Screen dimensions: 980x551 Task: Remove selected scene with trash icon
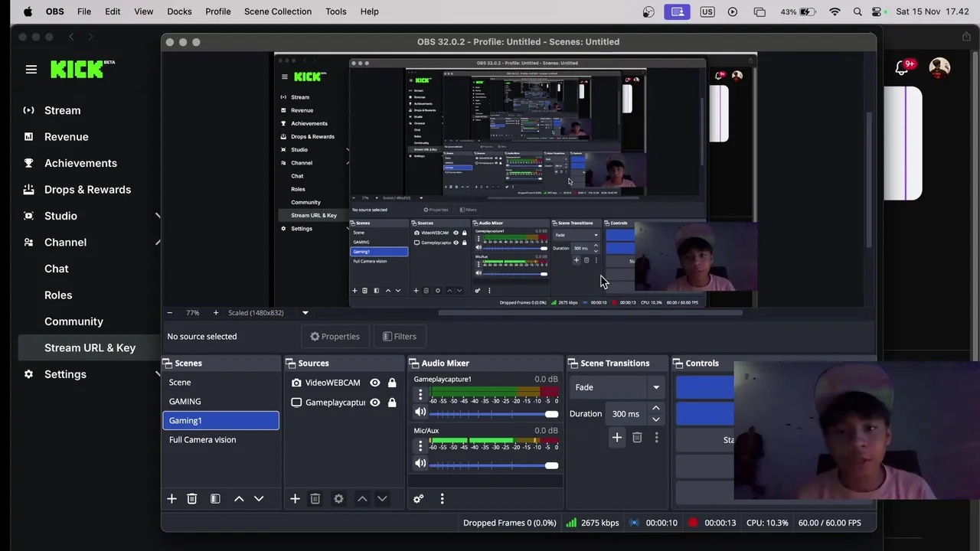click(192, 499)
